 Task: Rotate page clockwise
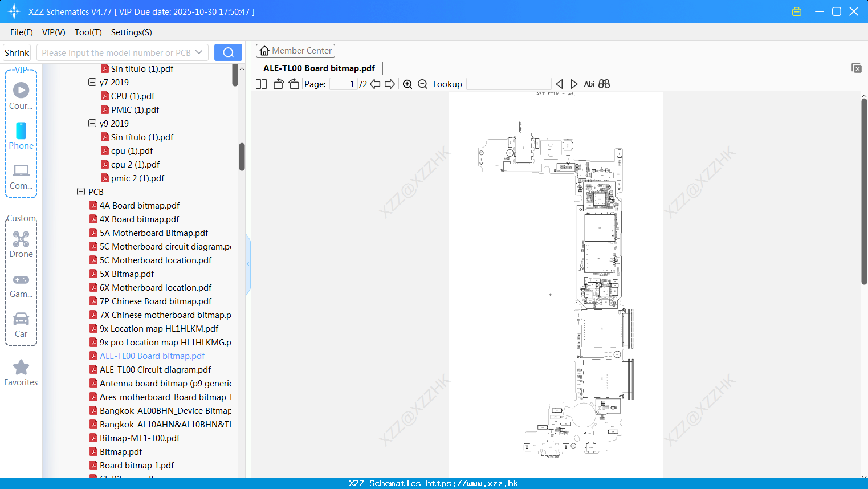294,84
